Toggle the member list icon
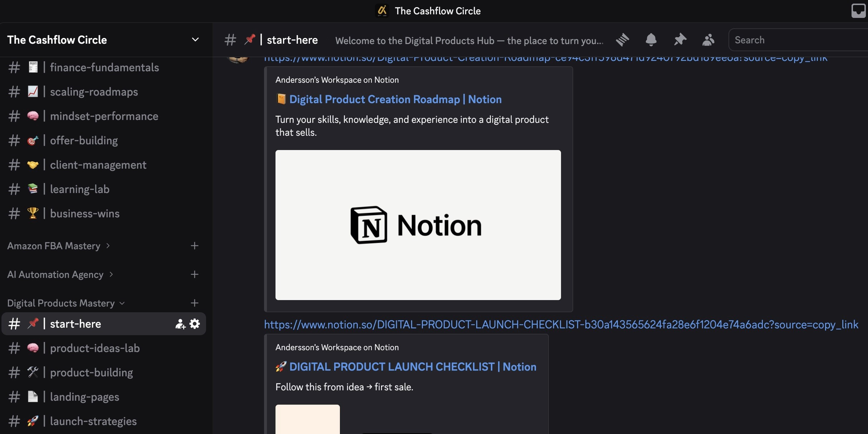The image size is (868, 434). pos(708,40)
